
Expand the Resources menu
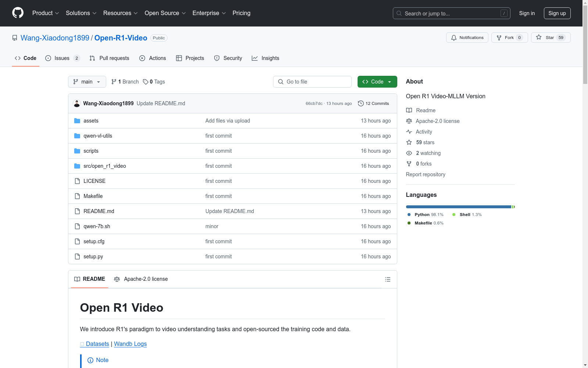(121, 13)
